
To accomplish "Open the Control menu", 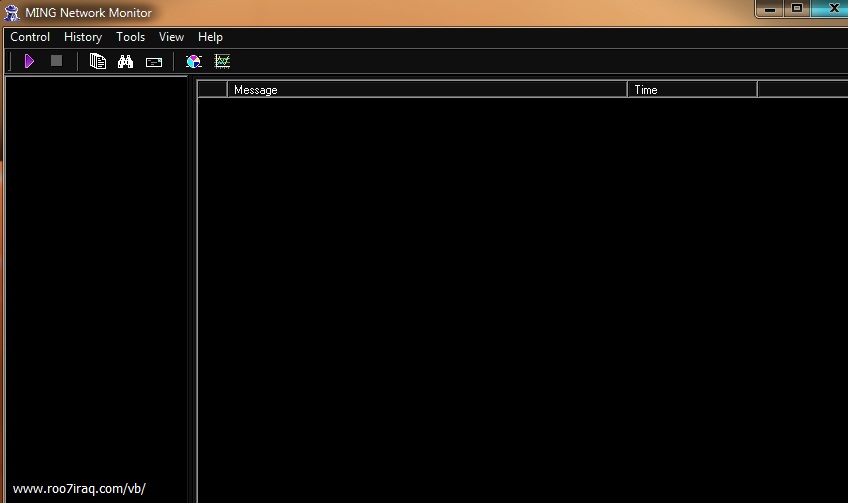I will [x=30, y=37].
